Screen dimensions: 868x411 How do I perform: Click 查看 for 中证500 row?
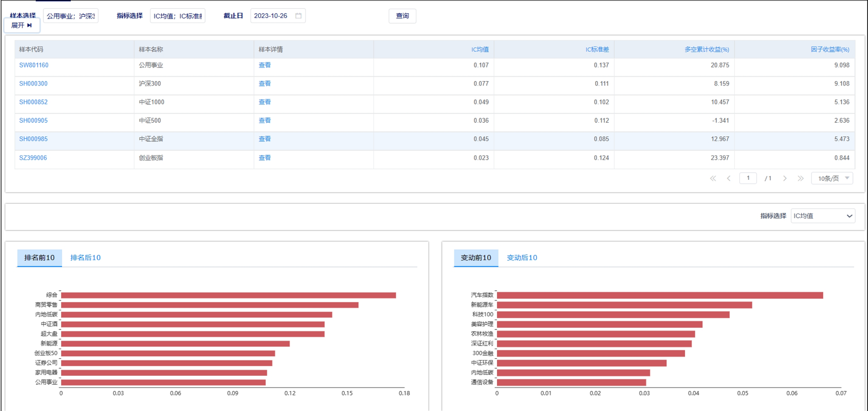click(x=265, y=120)
